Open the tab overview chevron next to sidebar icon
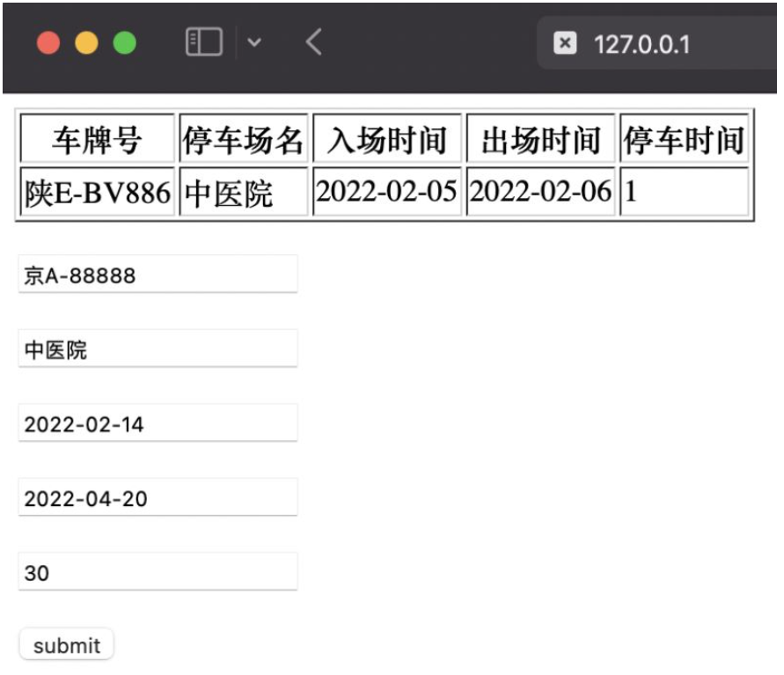The height and width of the screenshot is (675, 784). pyautogui.click(x=255, y=41)
